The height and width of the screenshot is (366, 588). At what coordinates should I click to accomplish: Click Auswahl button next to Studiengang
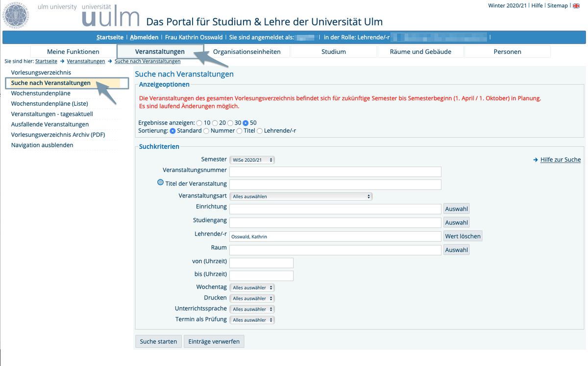pos(457,222)
